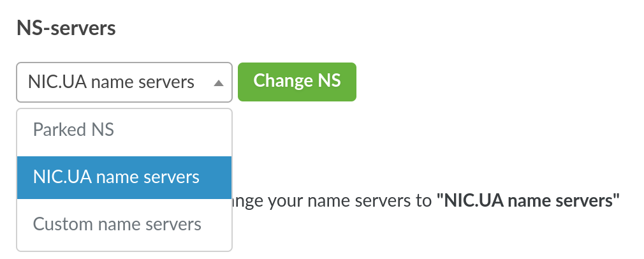Collapse the name servers dropdown list
Screen dimensions: 644x259
[x=218, y=82]
